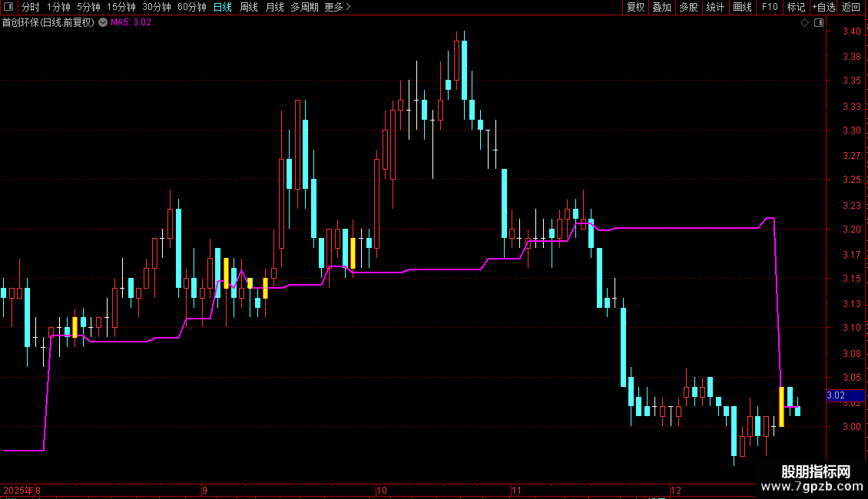Click the 叠加 overlay button

click(661, 7)
